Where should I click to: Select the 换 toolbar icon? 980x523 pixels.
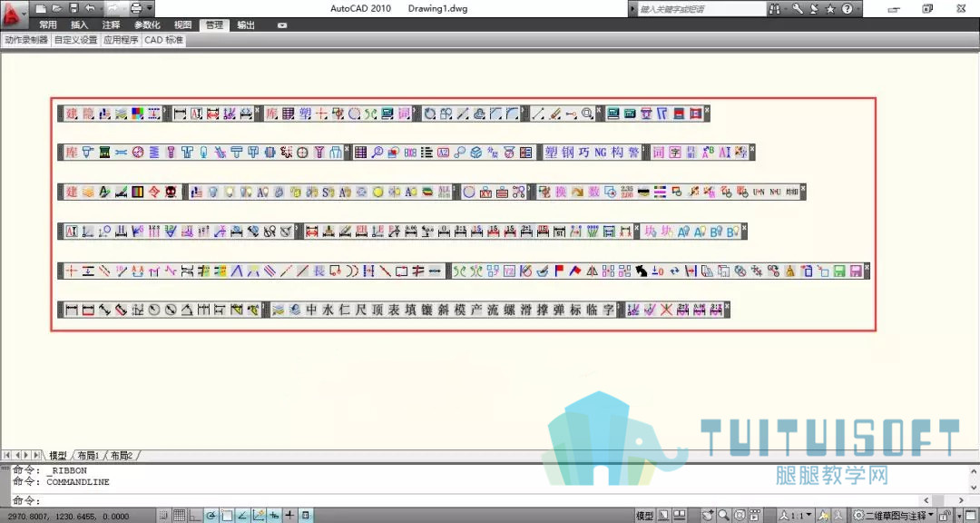(x=561, y=192)
